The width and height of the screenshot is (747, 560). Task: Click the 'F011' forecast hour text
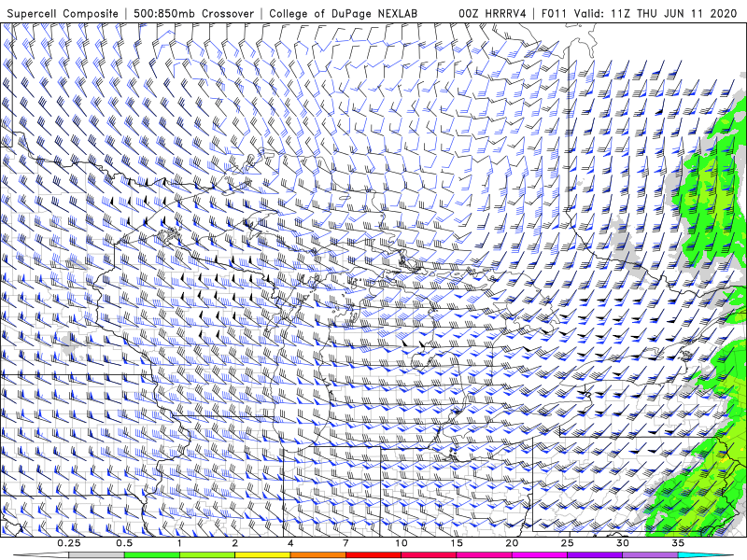pyautogui.click(x=555, y=14)
